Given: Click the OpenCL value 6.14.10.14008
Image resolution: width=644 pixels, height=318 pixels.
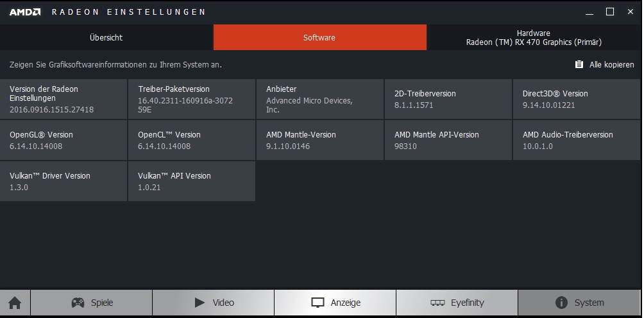Looking at the screenshot, I should [x=164, y=146].
